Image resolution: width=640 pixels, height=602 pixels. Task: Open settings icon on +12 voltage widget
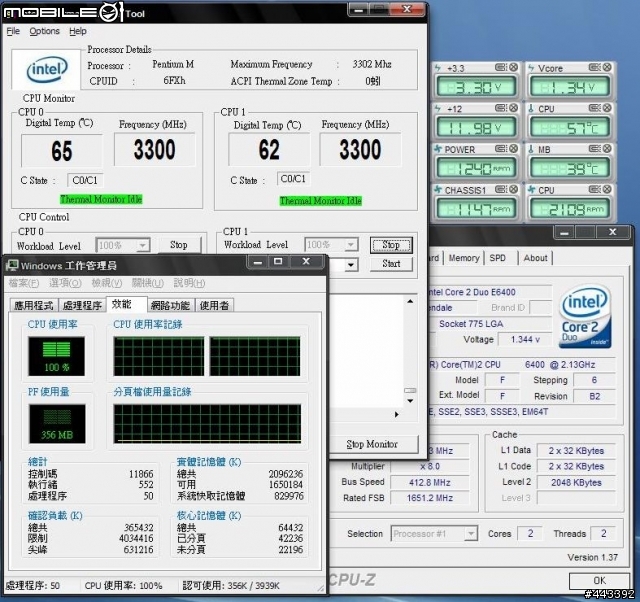[x=500, y=108]
